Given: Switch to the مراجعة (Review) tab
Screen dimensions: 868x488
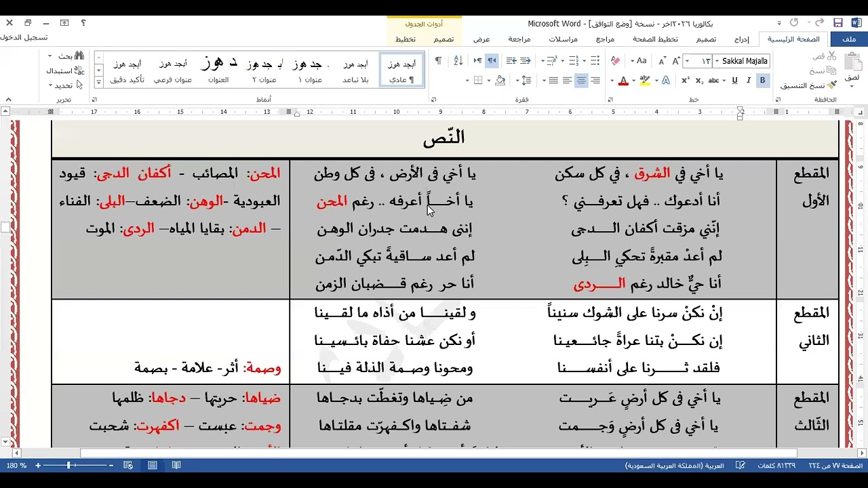Looking at the screenshot, I should tap(519, 39).
